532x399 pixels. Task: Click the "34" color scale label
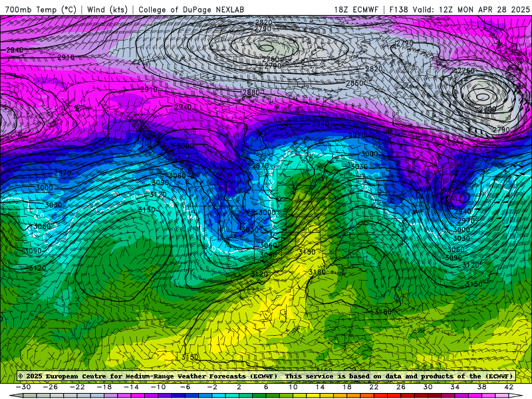(x=455, y=387)
